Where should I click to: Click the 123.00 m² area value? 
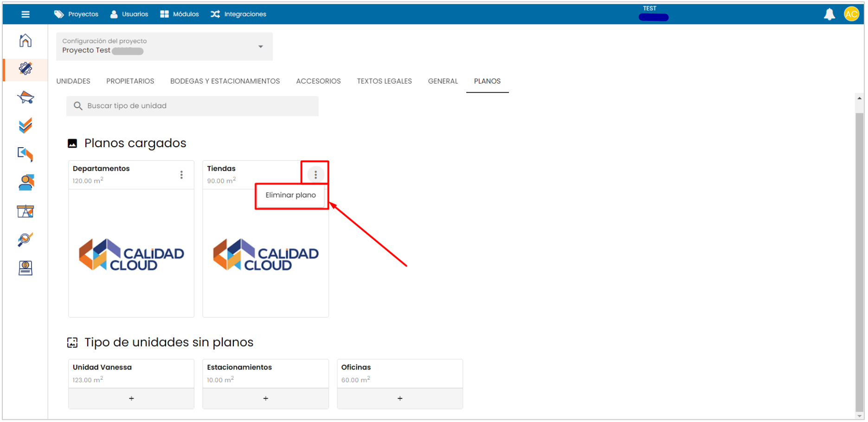tap(88, 380)
